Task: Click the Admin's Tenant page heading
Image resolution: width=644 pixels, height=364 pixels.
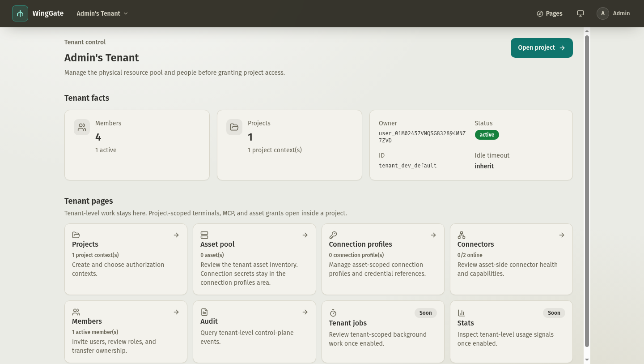Action: click(x=102, y=58)
